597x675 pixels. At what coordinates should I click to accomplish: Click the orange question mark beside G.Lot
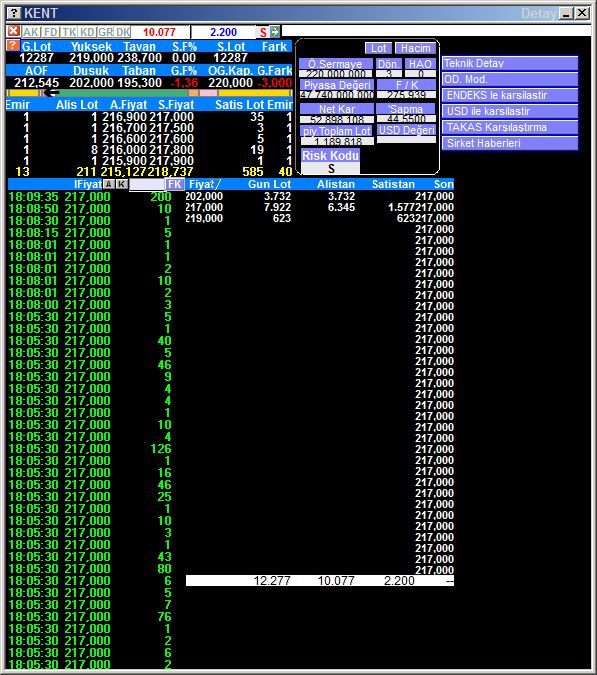tap(13, 46)
